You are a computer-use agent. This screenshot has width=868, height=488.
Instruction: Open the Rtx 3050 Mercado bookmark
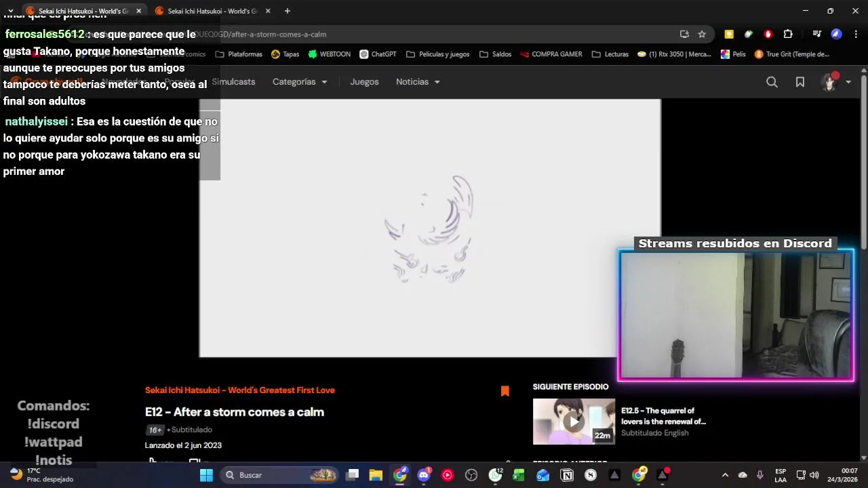click(674, 54)
